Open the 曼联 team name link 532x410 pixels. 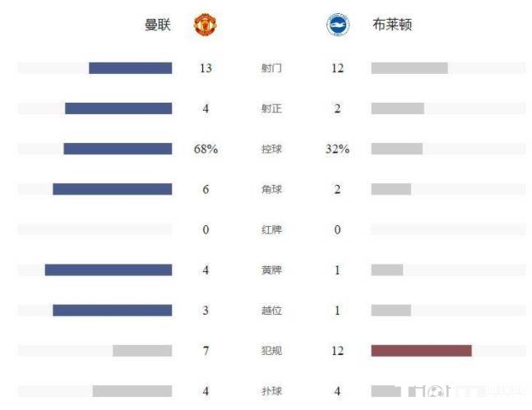(x=157, y=25)
